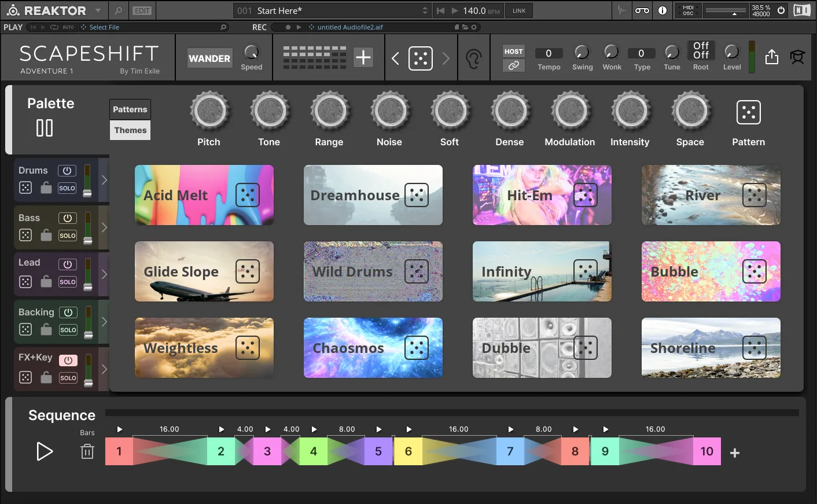Click the WANDER button
This screenshot has width=817, height=504.
point(209,58)
